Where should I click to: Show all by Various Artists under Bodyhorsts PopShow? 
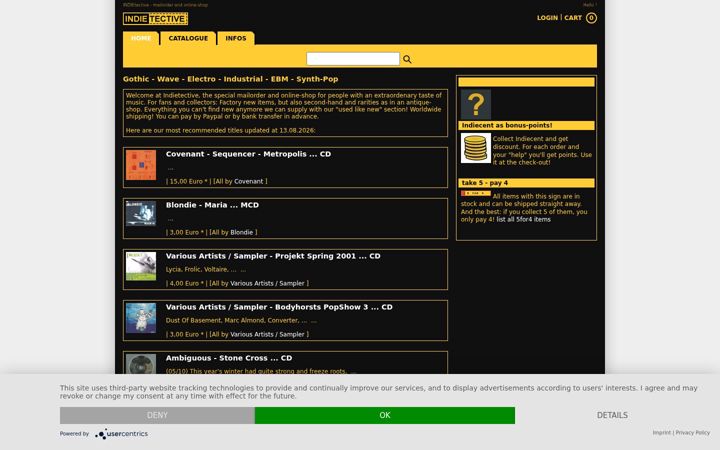point(267,334)
